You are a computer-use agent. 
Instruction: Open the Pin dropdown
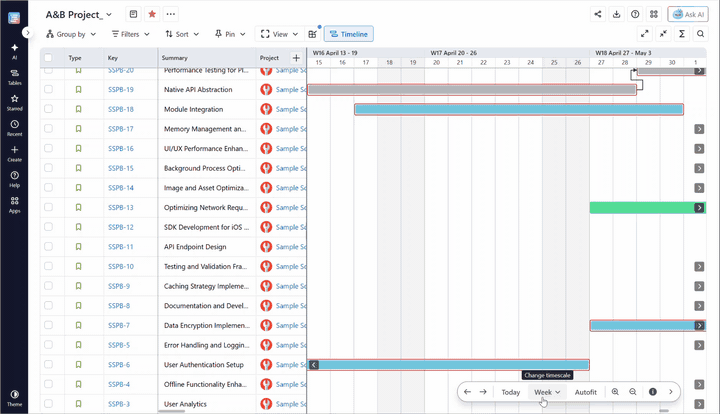click(x=230, y=34)
